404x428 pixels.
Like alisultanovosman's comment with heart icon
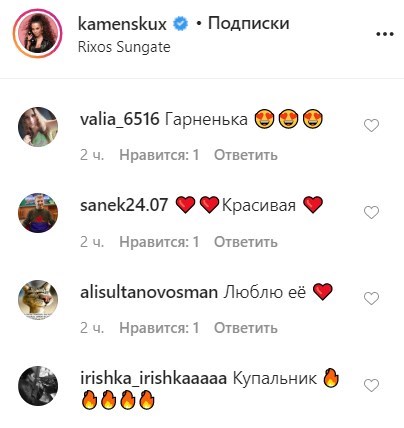[x=371, y=299]
